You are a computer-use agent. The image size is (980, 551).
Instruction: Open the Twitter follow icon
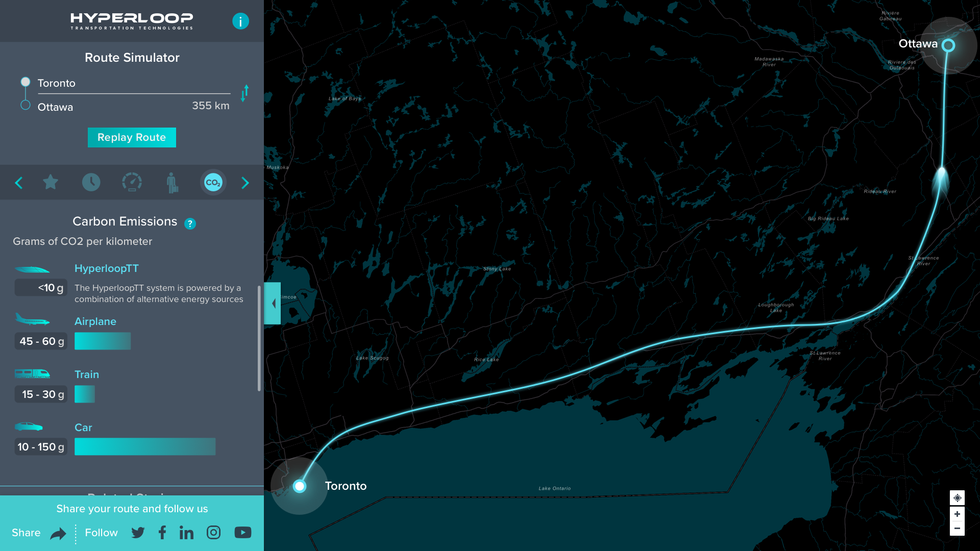tap(138, 533)
